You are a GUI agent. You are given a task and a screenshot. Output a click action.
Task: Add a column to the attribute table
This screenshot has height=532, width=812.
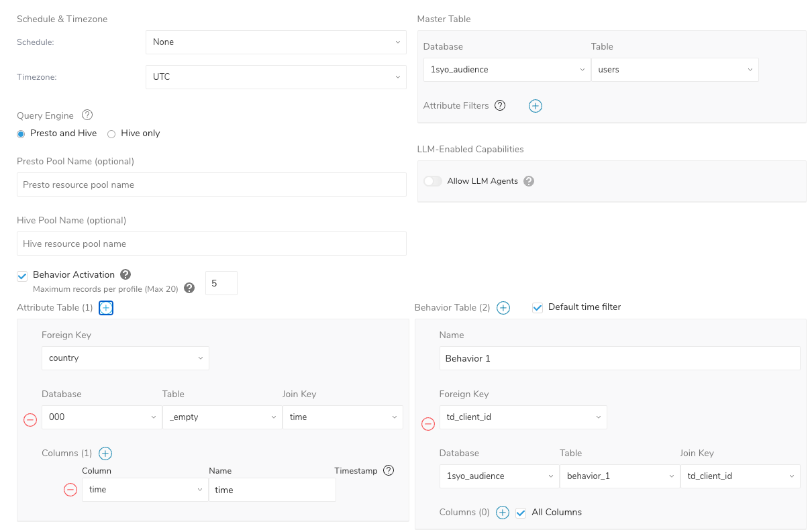tap(105, 454)
